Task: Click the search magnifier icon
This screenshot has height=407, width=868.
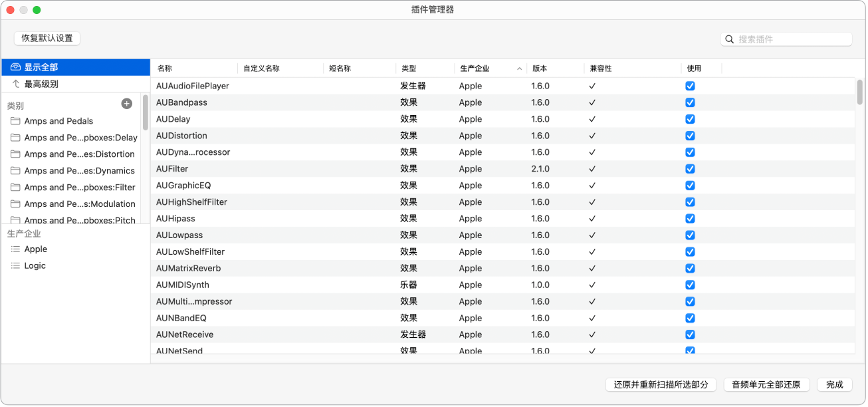Action: pos(730,39)
